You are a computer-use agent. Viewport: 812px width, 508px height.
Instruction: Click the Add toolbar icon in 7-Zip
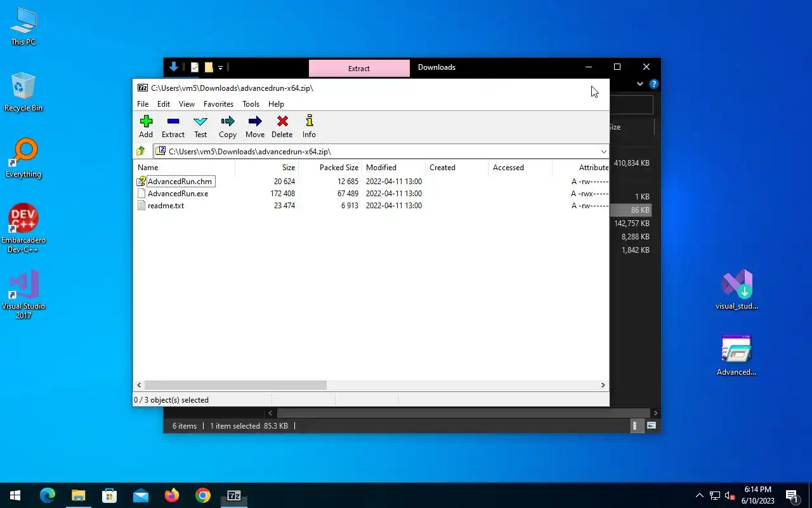(x=146, y=121)
